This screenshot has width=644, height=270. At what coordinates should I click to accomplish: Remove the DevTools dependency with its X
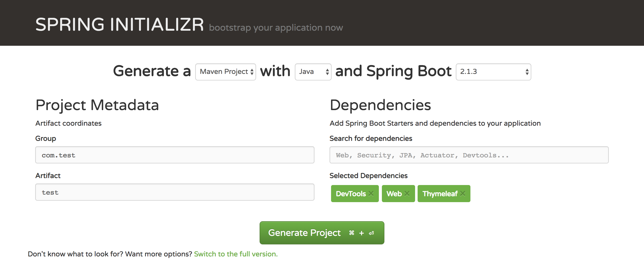tap(371, 194)
